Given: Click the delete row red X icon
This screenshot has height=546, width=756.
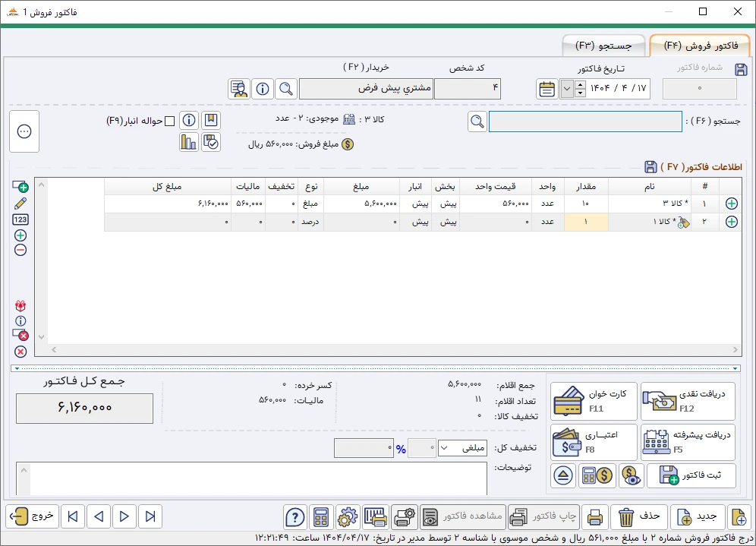Looking at the screenshot, I should click(x=20, y=352).
